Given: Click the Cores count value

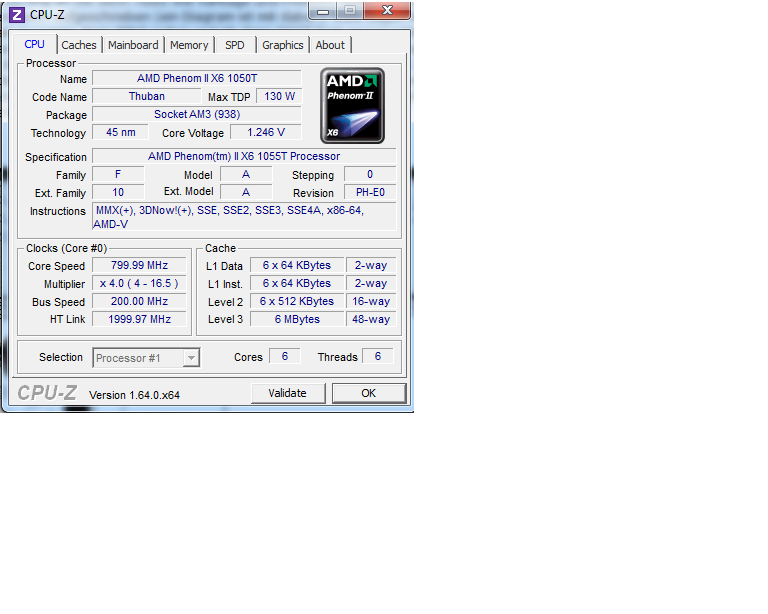Looking at the screenshot, I should [285, 356].
